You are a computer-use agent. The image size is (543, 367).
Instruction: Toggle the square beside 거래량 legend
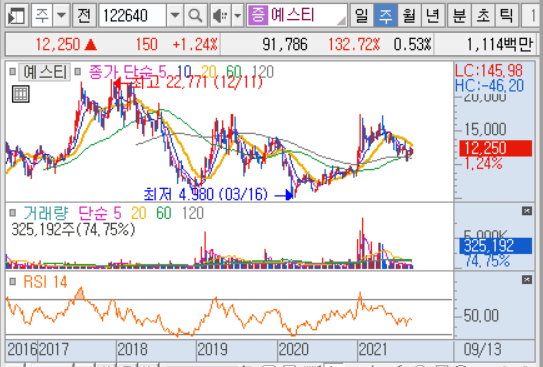coord(12,213)
